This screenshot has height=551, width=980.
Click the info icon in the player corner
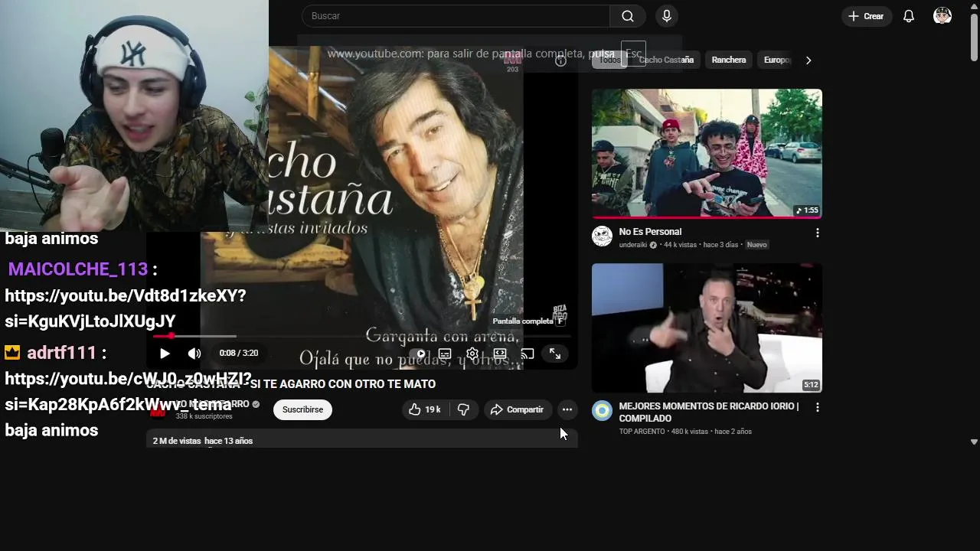point(560,61)
